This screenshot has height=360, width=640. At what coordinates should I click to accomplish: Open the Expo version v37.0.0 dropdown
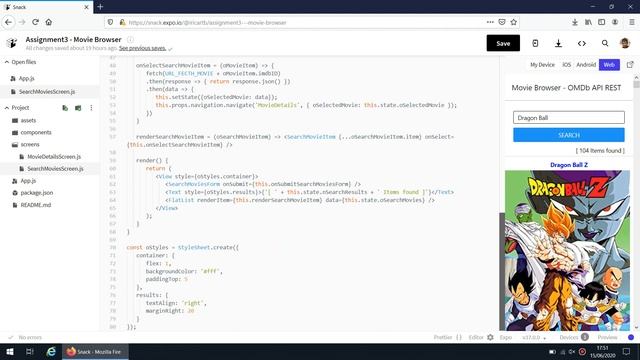point(534,337)
